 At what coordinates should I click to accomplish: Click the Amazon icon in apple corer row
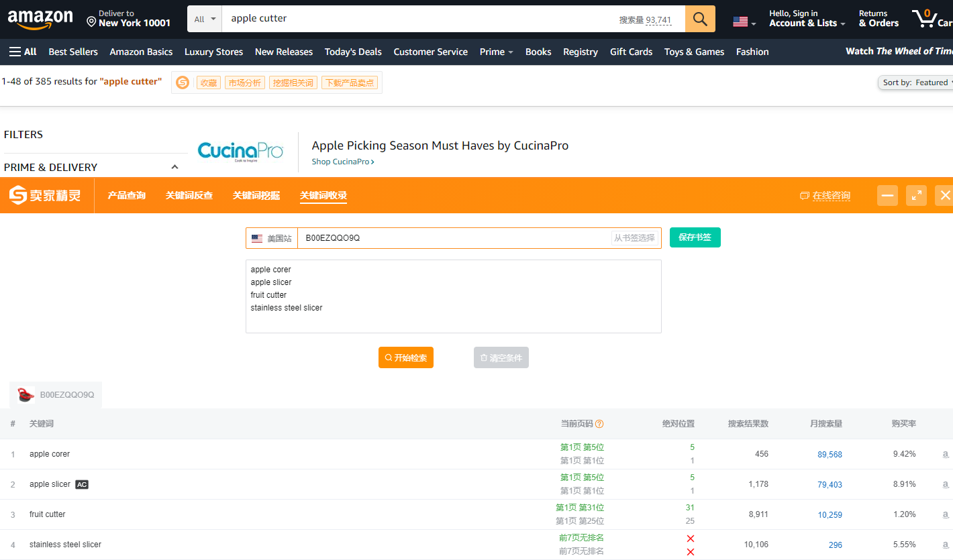pyautogui.click(x=946, y=454)
